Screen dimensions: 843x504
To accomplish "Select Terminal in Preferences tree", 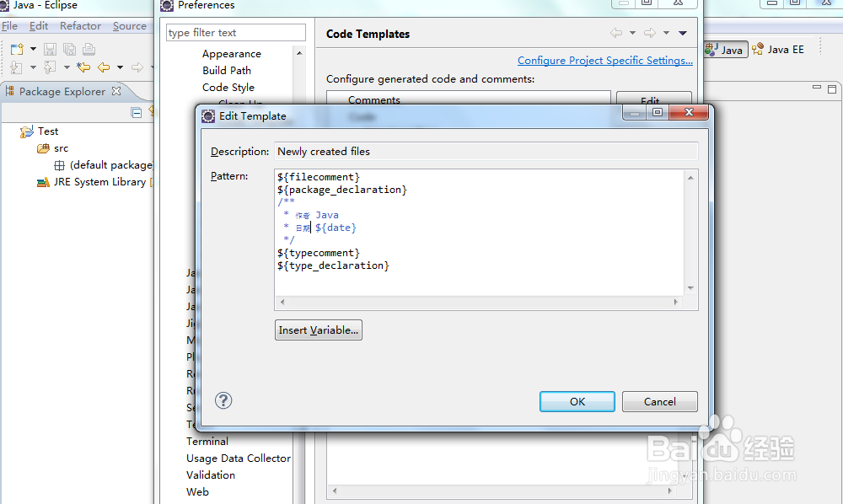I will (207, 441).
